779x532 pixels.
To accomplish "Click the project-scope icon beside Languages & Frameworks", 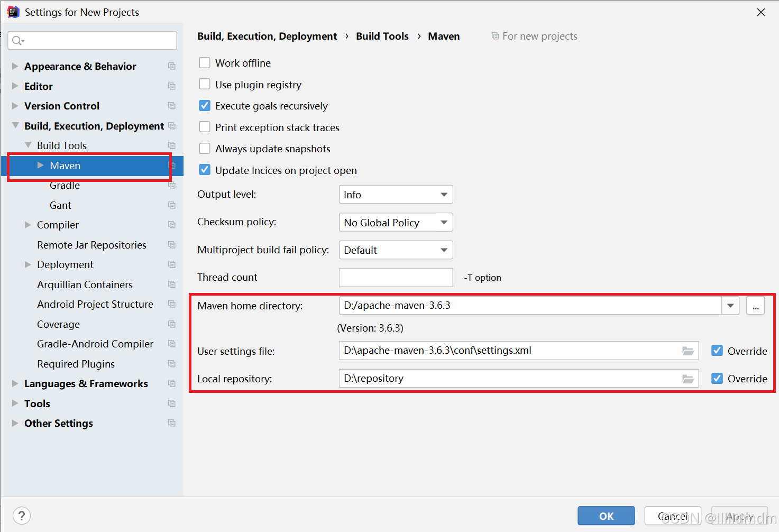I will (172, 383).
